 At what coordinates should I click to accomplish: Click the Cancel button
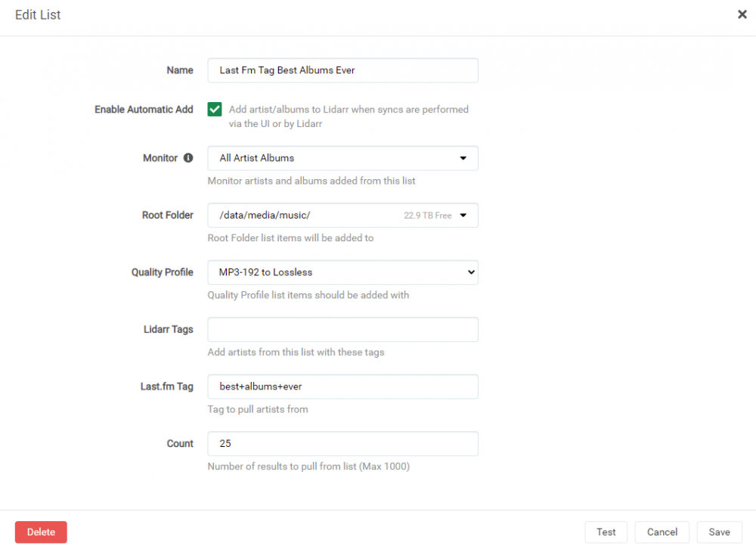[662, 532]
